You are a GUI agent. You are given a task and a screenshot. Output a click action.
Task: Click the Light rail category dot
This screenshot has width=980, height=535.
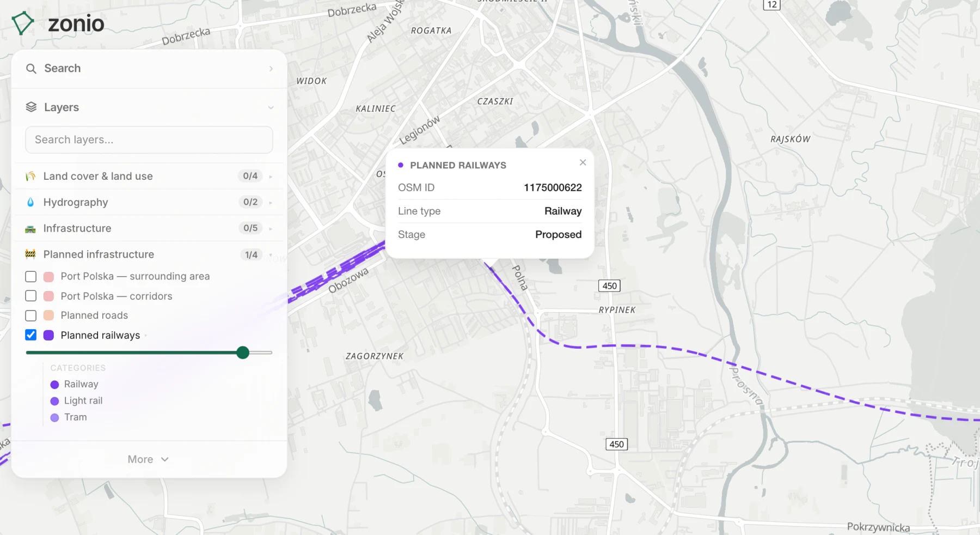(x=54, y=401)
